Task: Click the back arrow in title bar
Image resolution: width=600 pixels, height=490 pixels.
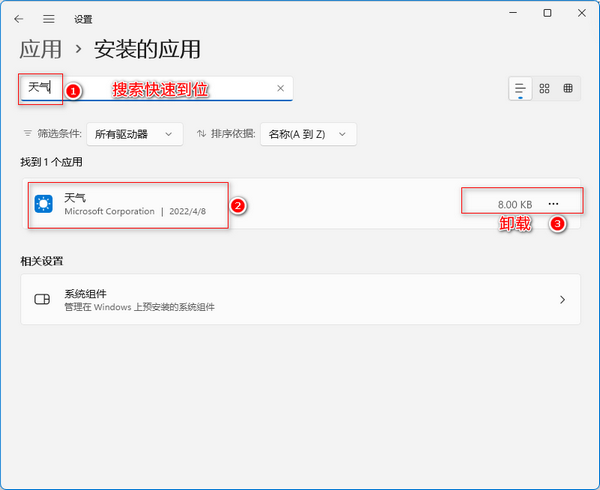Action: (18, 19)
